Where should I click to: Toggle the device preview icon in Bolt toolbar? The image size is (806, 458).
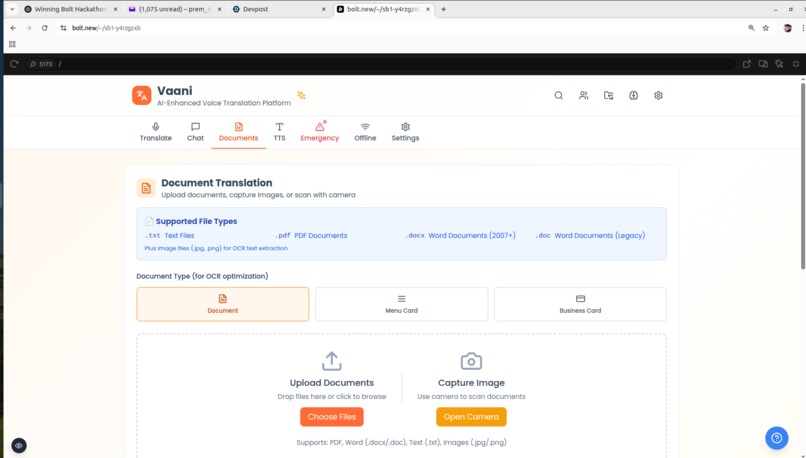click(763, 64)
